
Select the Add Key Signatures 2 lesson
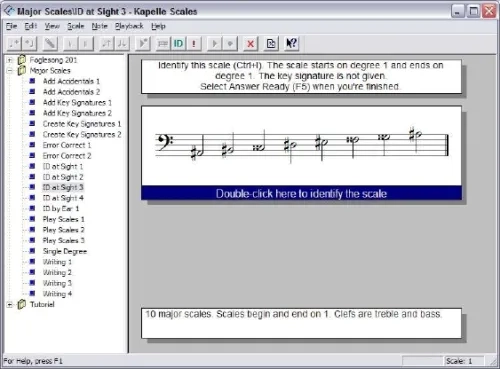click(77, 113)
